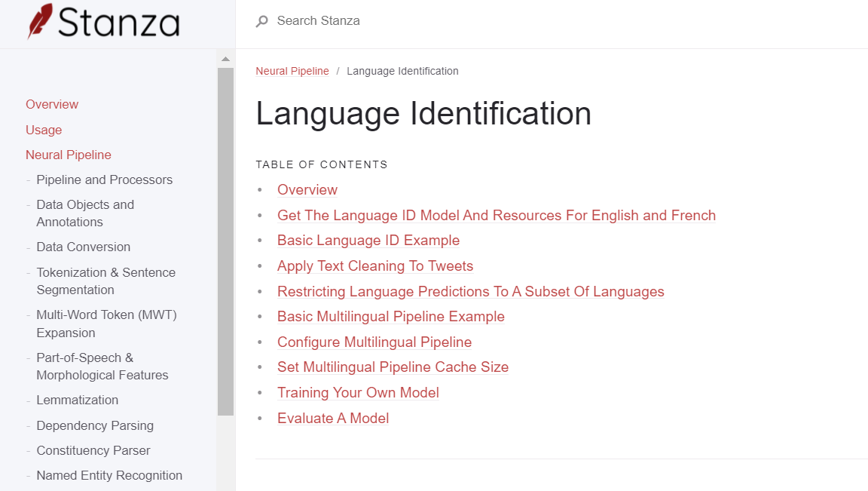Select Neural Pipeline in the sidebar

69,155
